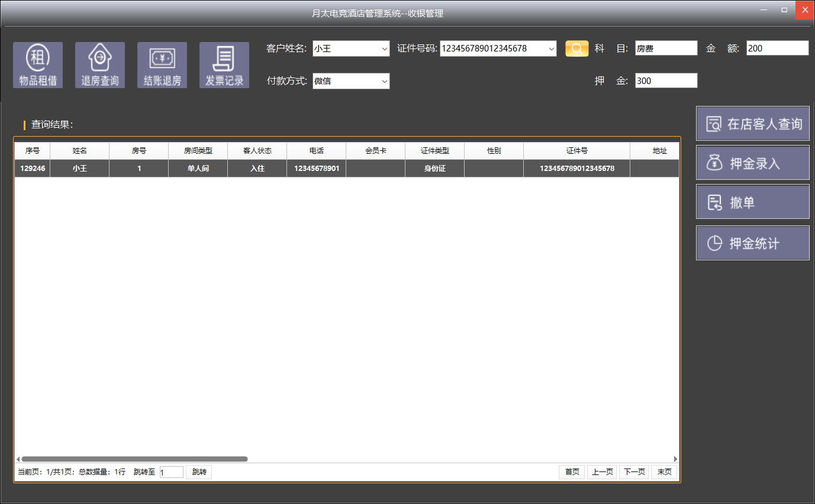Viewport: 815px width, 504px height.
Task: Open the 发票记录 invoice records icon
Action: (x=224, y=65)
